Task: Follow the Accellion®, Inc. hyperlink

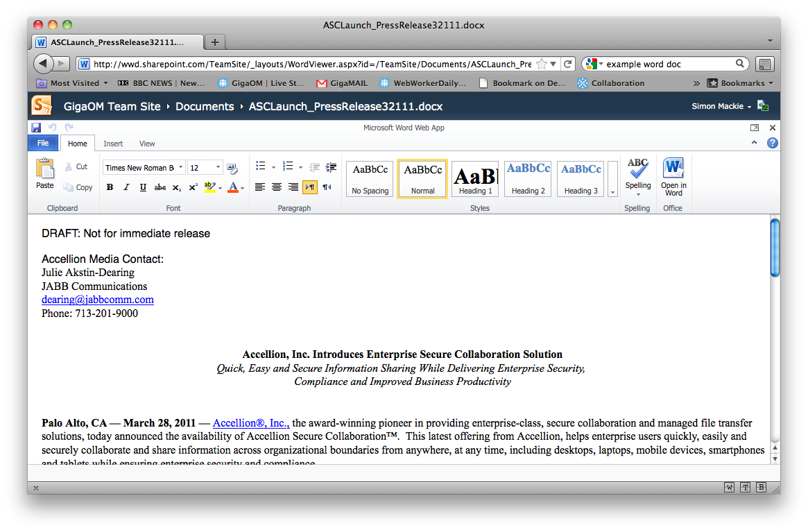Action: click(x=251, y=423)
